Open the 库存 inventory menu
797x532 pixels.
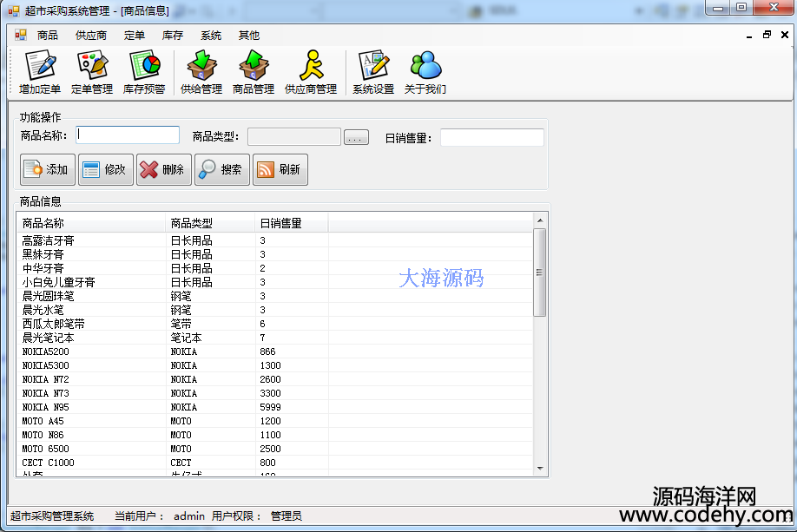pyautogui.click(x=173, y=36)
